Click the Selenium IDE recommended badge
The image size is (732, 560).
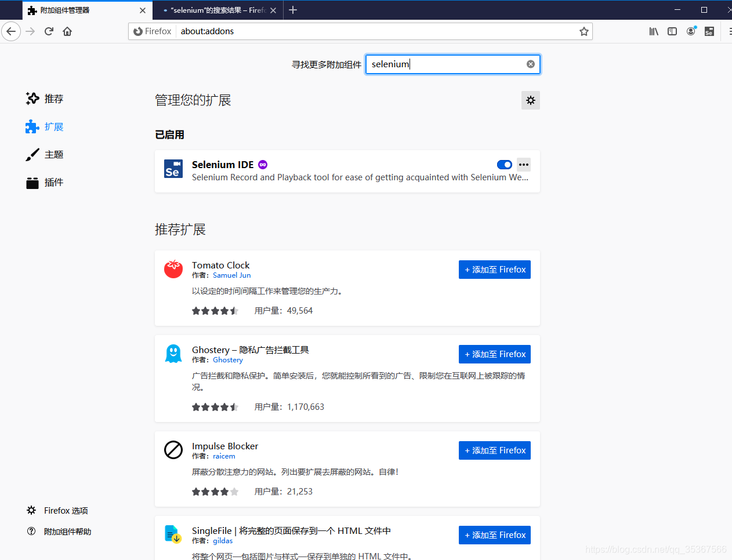pyautogui.click(x=263, y=165)
